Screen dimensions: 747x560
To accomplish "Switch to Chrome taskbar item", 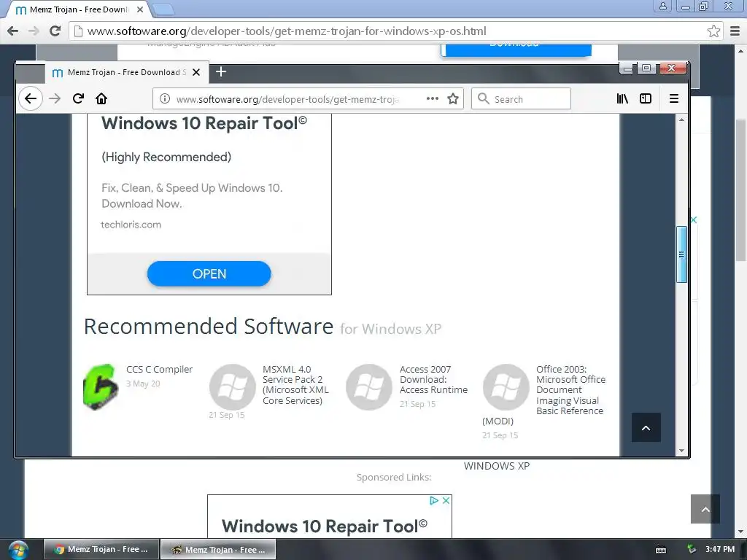I will (101, 549).
